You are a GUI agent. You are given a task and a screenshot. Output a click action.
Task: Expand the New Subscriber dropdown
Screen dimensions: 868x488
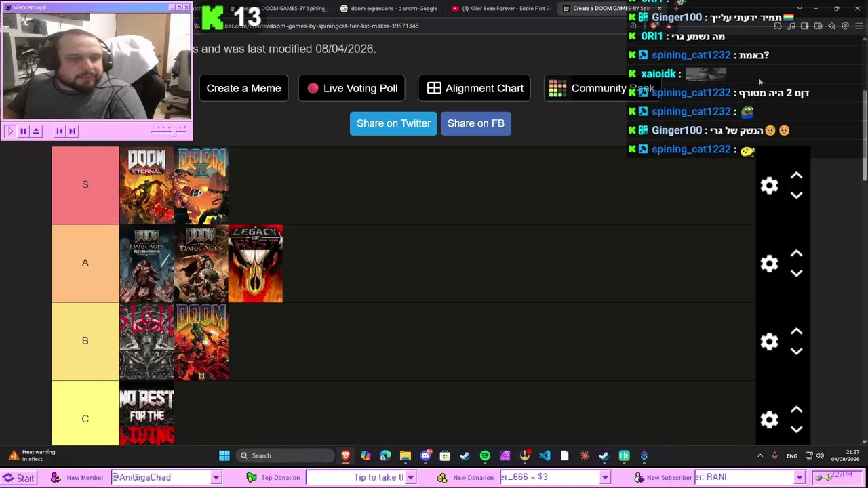click(800, 478)
